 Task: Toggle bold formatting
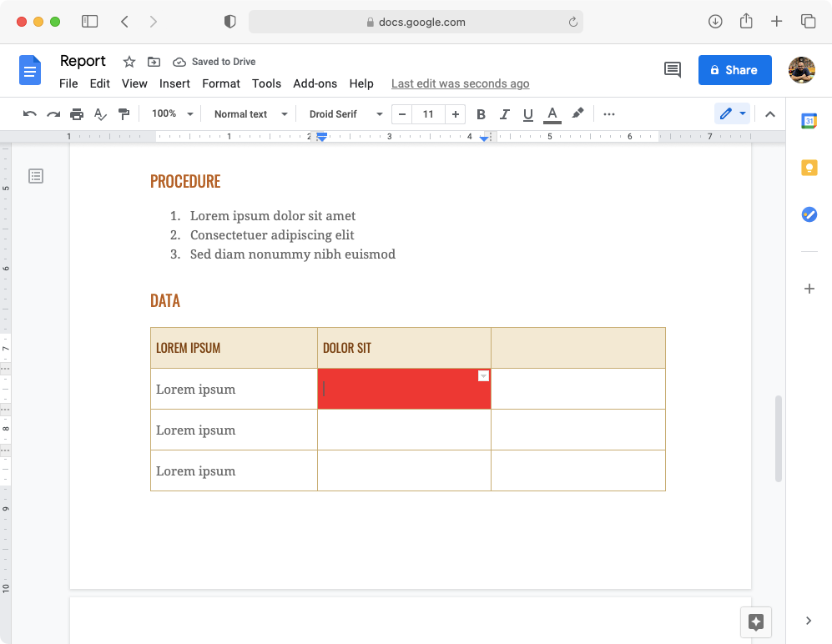tap(481, 114)
